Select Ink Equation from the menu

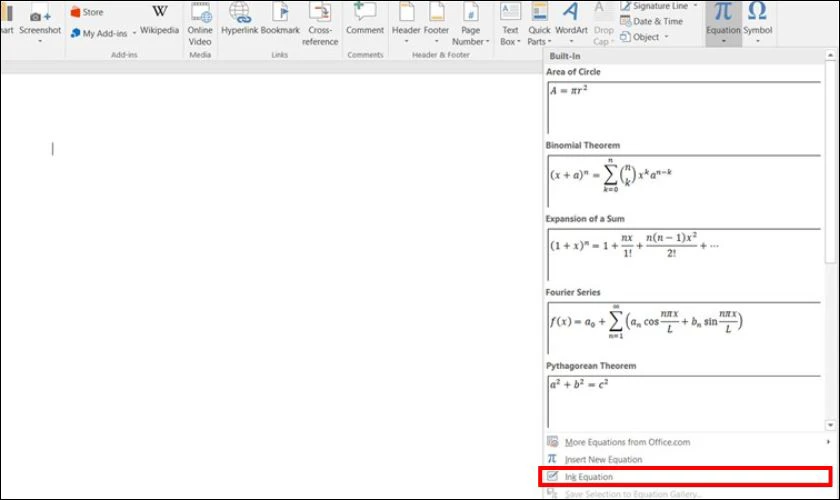(x=589, y=477)
